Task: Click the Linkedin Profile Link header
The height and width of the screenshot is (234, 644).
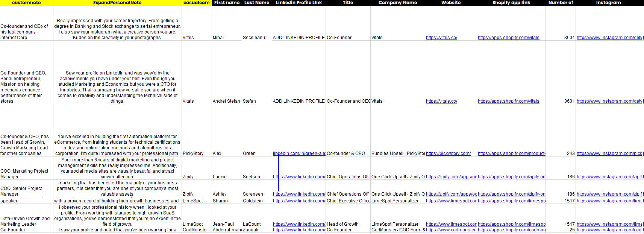Action: pos(299,3)
